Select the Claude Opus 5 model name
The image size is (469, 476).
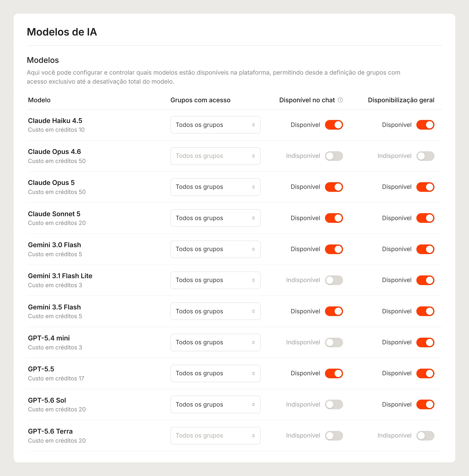pos(51,183)
